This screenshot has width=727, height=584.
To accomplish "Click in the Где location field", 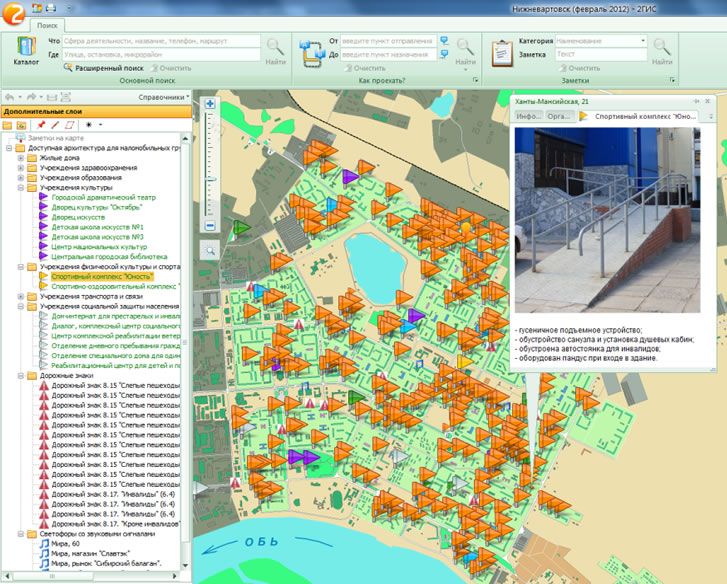I will coord(161,54).
